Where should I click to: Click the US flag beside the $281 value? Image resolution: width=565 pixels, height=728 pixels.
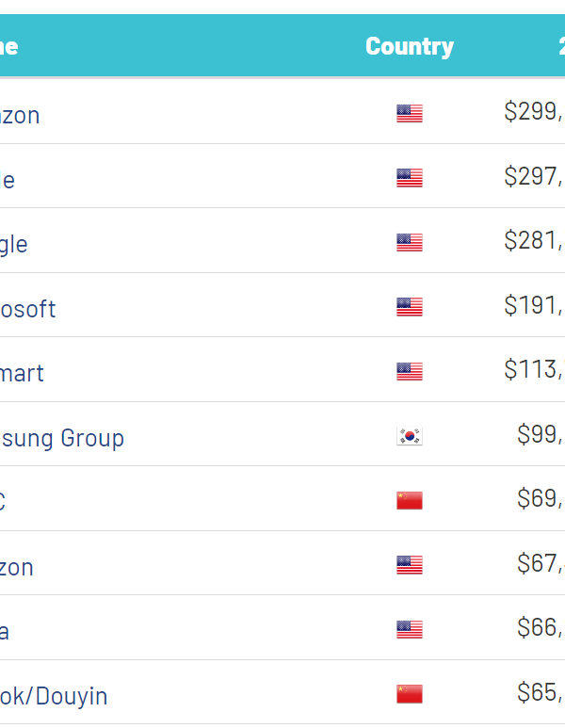point(410,243)
